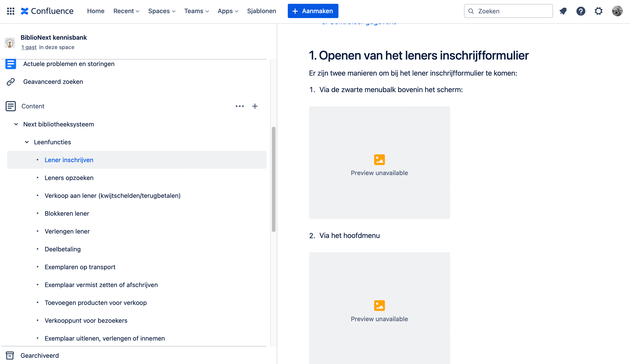Open the Exemplaren op transport page

point(80,267)
